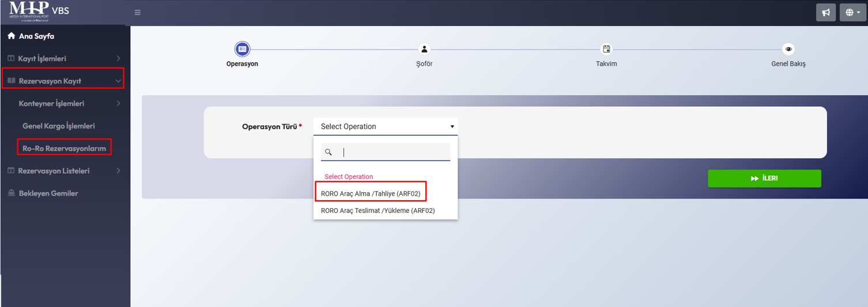Click the Takvim step calendar icon
868x307 pixels.
606,49
